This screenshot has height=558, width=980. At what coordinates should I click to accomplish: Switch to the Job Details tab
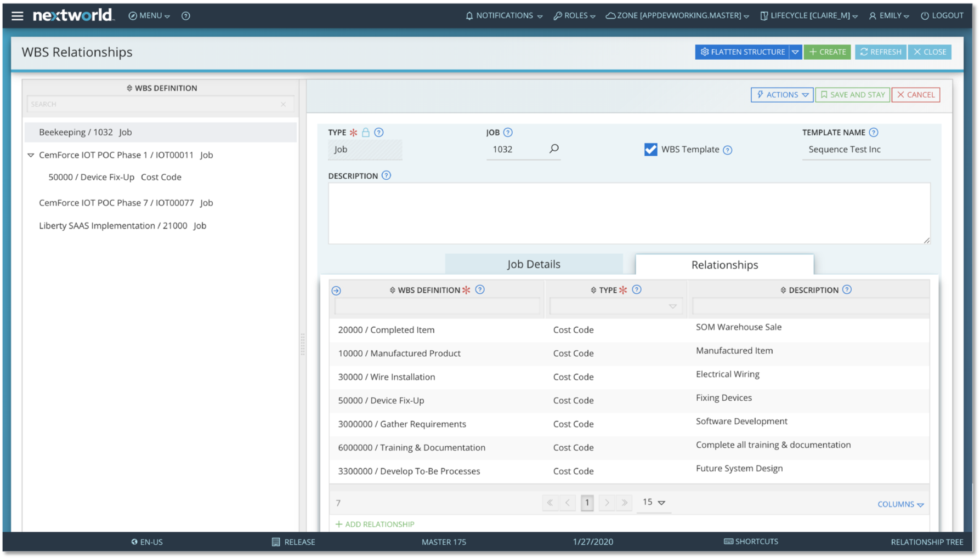click(534, 264)
